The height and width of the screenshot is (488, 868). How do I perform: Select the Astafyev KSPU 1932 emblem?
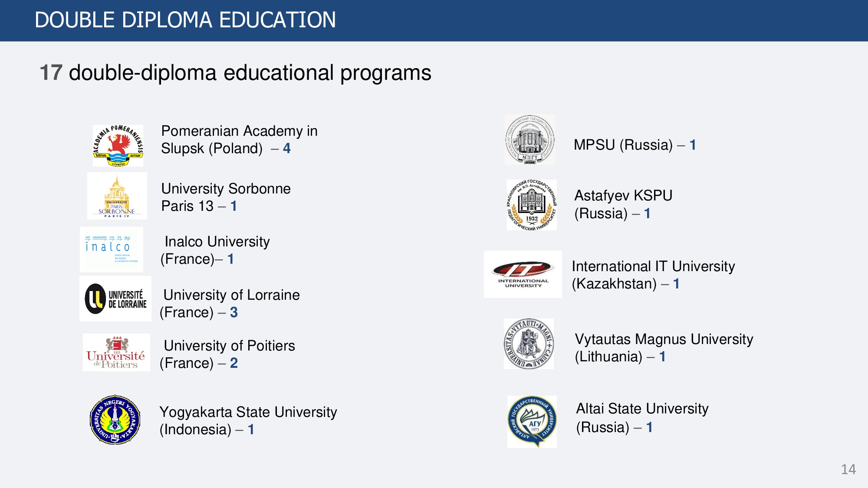[x=532, y=205]
